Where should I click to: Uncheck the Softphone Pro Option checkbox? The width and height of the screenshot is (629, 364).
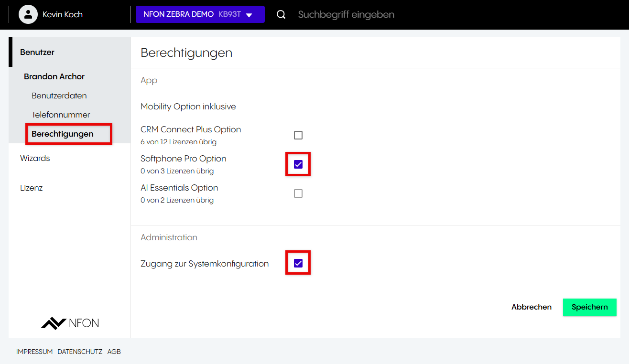point(298,164)
